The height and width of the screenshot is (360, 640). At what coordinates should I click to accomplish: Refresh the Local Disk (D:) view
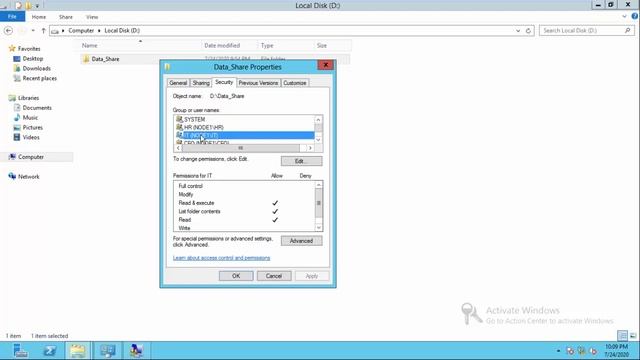click(528, 31)
